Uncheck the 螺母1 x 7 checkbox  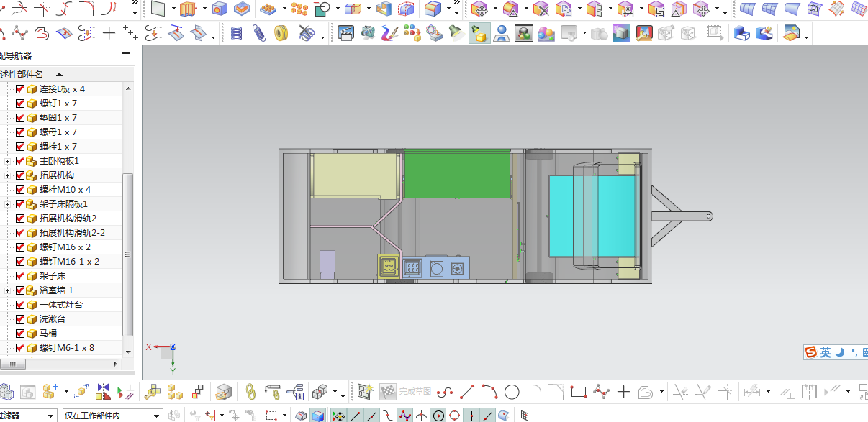[x=20, y=132]
